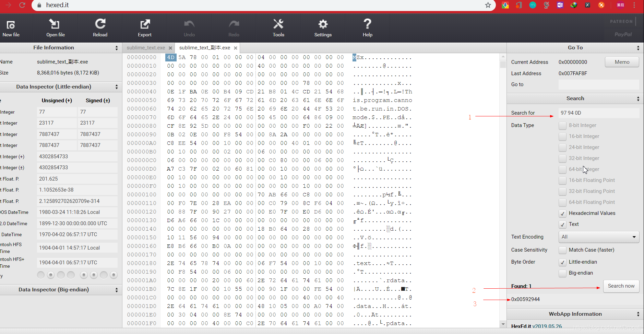Open the Chrome three-dot menu
This screenshot has width=644, height=334.
click(634, 5)
